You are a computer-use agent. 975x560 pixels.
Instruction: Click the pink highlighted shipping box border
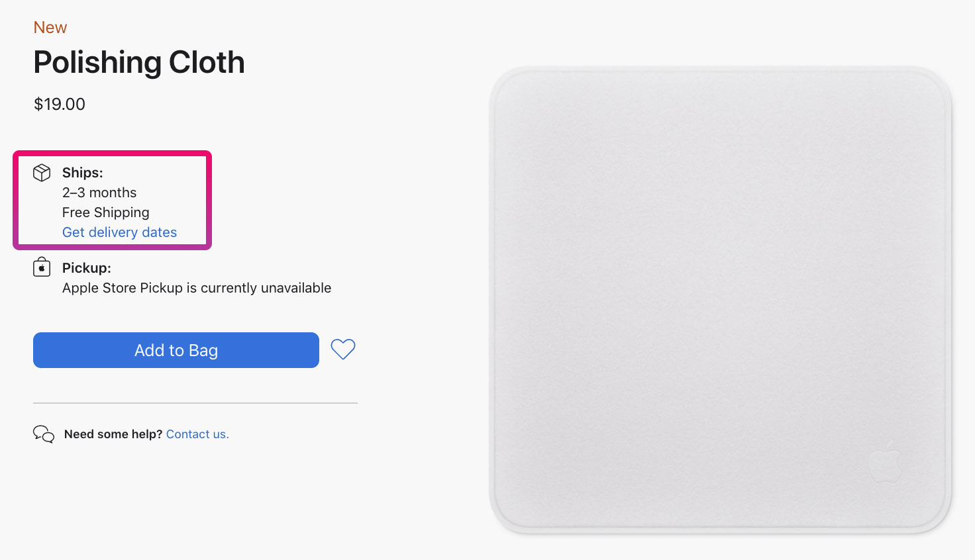[x=113, y=153]
